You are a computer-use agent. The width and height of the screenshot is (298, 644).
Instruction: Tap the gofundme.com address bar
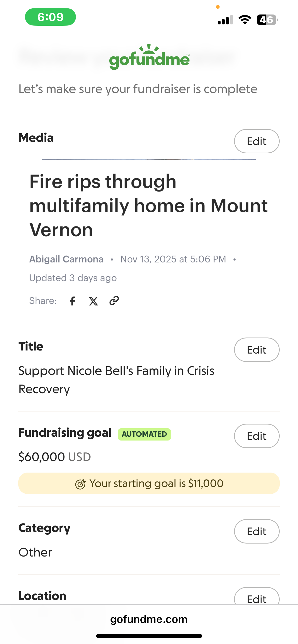pyautogui.click(x=149, y=619)
